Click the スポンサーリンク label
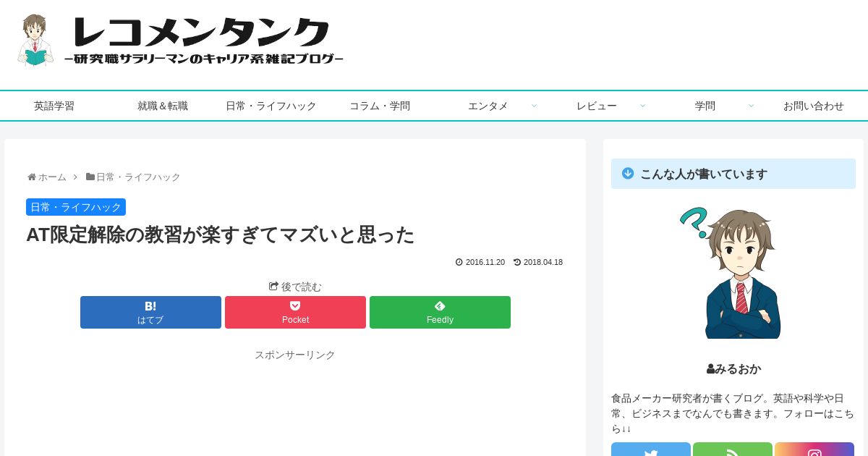Screen dimensions: 868x456 click(295, 355)
